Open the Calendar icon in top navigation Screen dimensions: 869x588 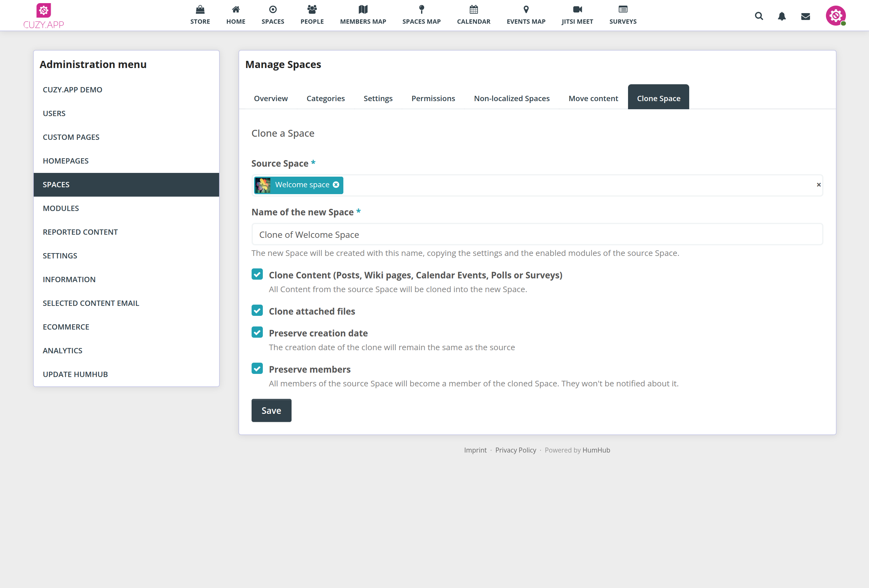tap(474, 9)
